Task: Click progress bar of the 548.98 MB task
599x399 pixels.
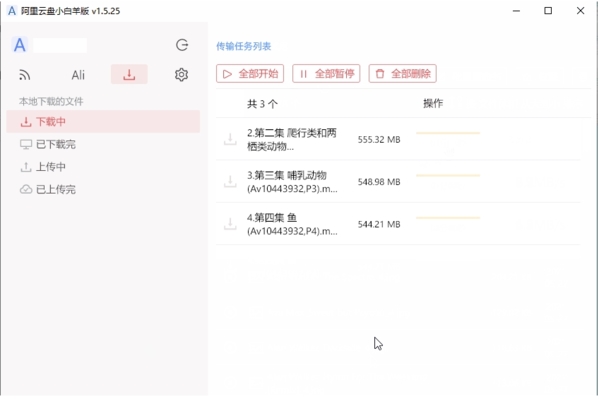Action: click(x=448, y=175)
